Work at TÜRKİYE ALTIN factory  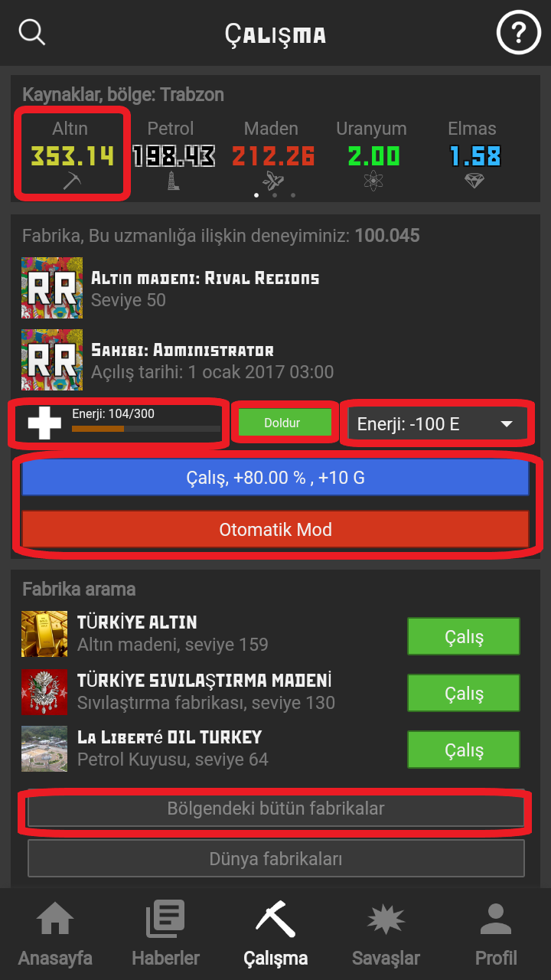[464, 636]
